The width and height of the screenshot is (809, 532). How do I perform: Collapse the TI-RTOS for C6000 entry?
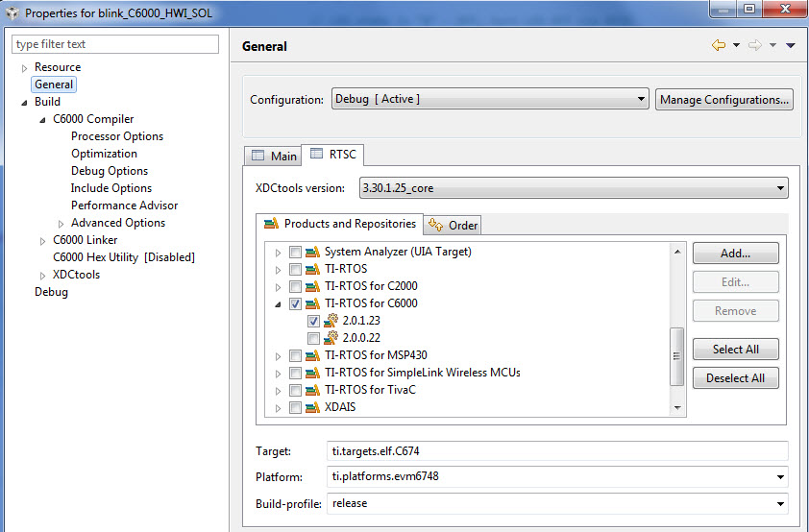[x=278, y=304]
